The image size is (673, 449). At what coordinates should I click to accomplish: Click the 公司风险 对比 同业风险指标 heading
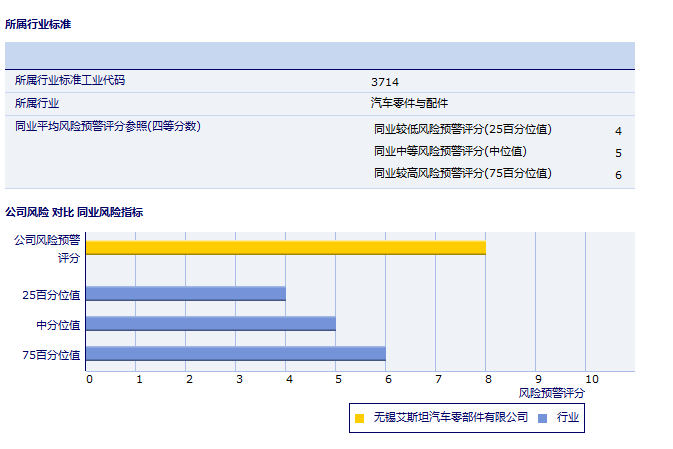click(74, 212)
